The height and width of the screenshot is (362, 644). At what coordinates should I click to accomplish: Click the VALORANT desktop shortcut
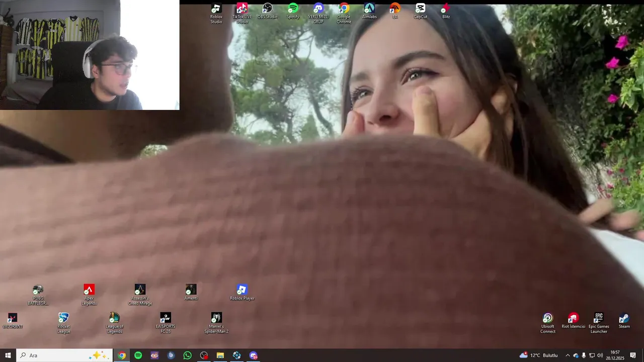13,321
